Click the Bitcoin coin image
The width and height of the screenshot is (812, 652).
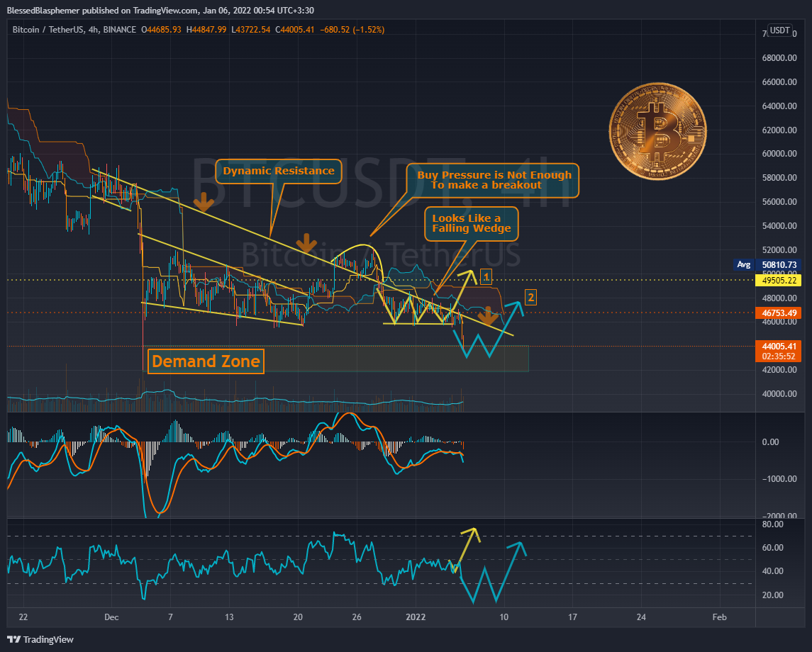pyautogui.click(x=657, y=131)
